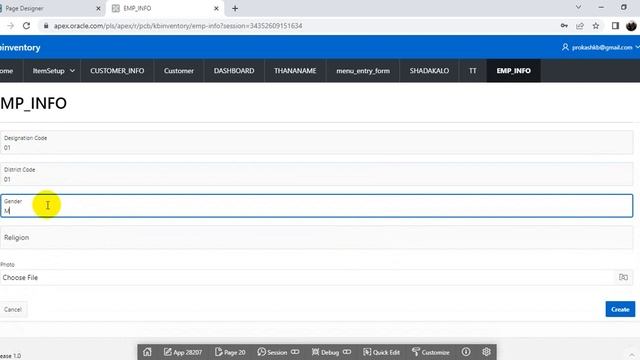Click into the Religion field

pyautogui.click(x=316, y=237)
